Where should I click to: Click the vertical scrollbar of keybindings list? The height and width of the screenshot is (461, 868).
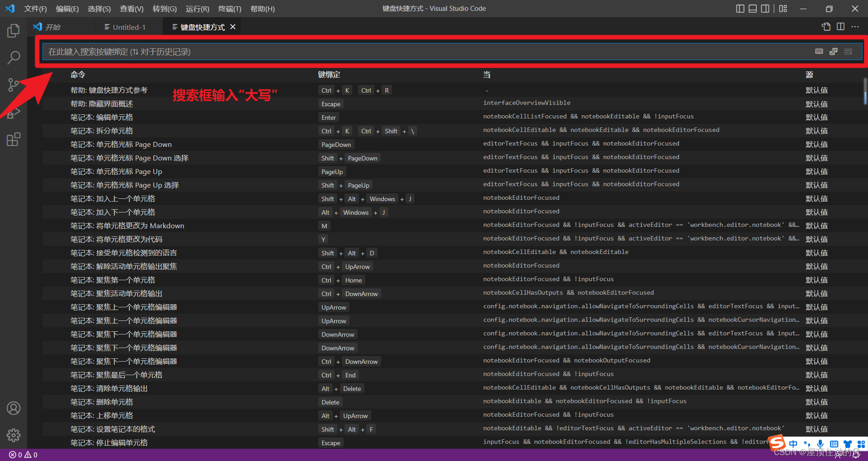point(865,92)
